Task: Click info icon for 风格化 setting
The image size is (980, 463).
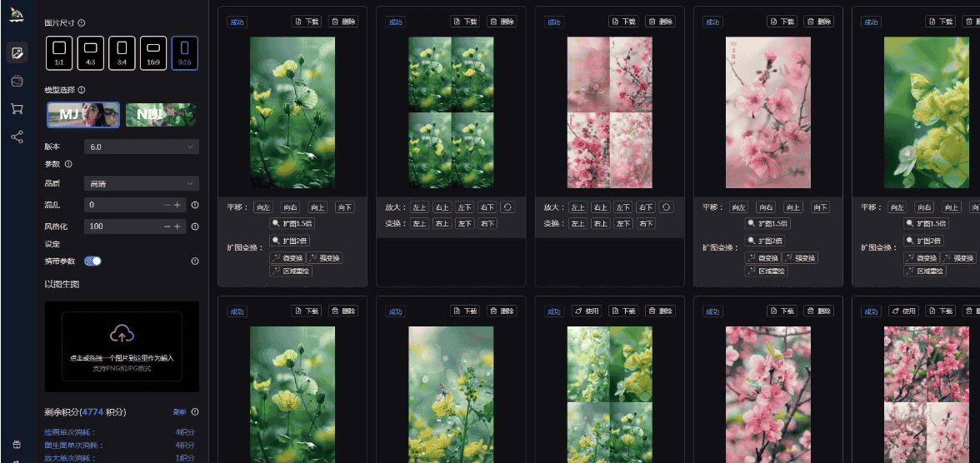Action: [x=195, y=227]
